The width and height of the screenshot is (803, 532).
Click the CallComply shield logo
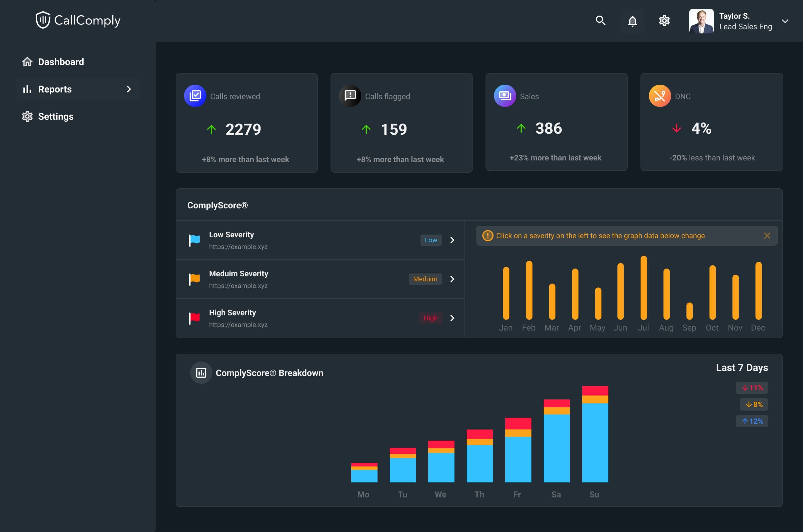(x=43, y=20)
